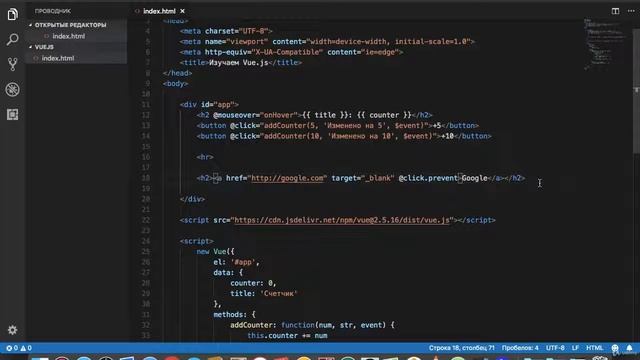Select the index.html editor tab

(159, 11)
